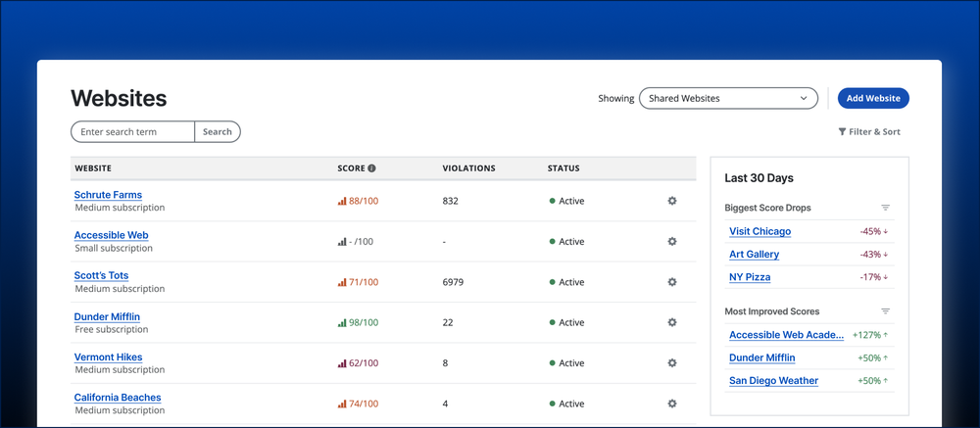
Task: Click the +50% value for San Diego Weather
Action: click(x=868, y=381)
